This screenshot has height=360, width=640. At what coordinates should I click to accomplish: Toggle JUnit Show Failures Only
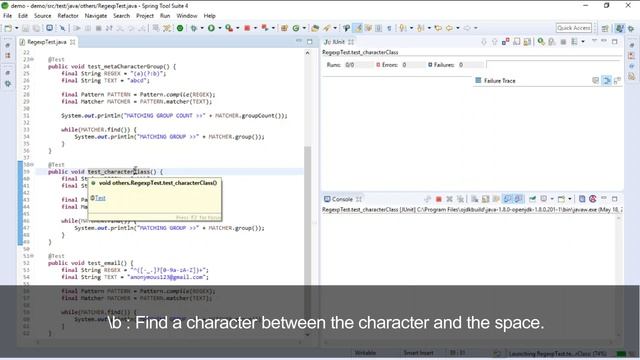pyautogui.click(x=505, y=42)
